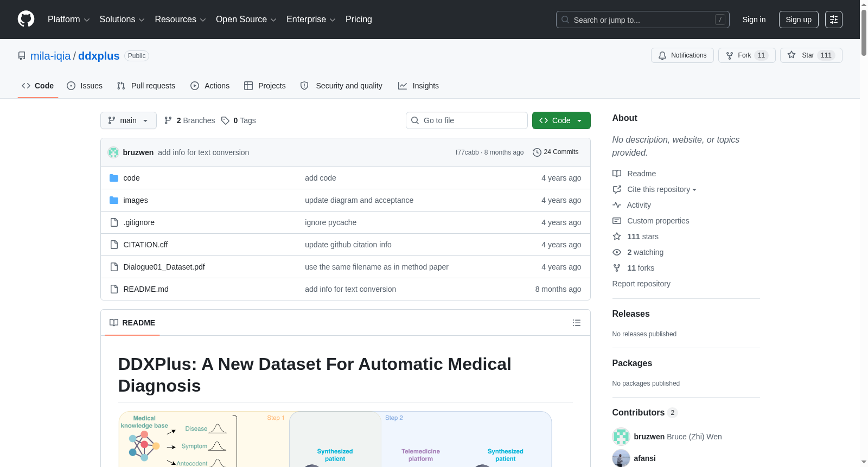Switch to the Insights tab
Image resolution: width=868 pixels, height=467 pixels.
tap(418, 86)
